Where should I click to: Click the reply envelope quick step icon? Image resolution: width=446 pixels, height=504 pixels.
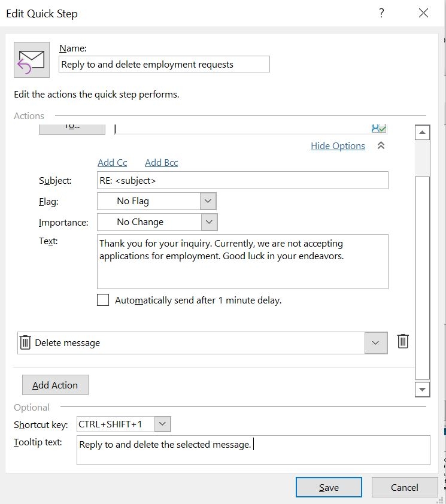tap(32, 60)
